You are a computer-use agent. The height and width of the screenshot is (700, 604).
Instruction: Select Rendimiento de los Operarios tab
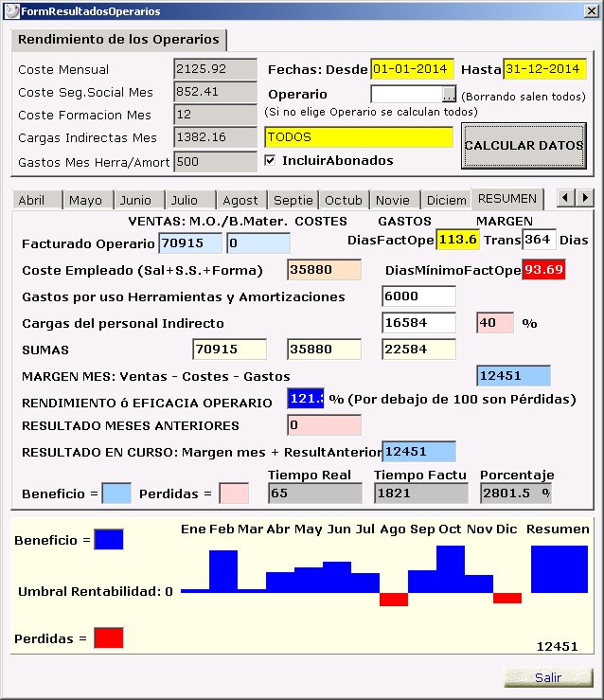coord(118,40)
